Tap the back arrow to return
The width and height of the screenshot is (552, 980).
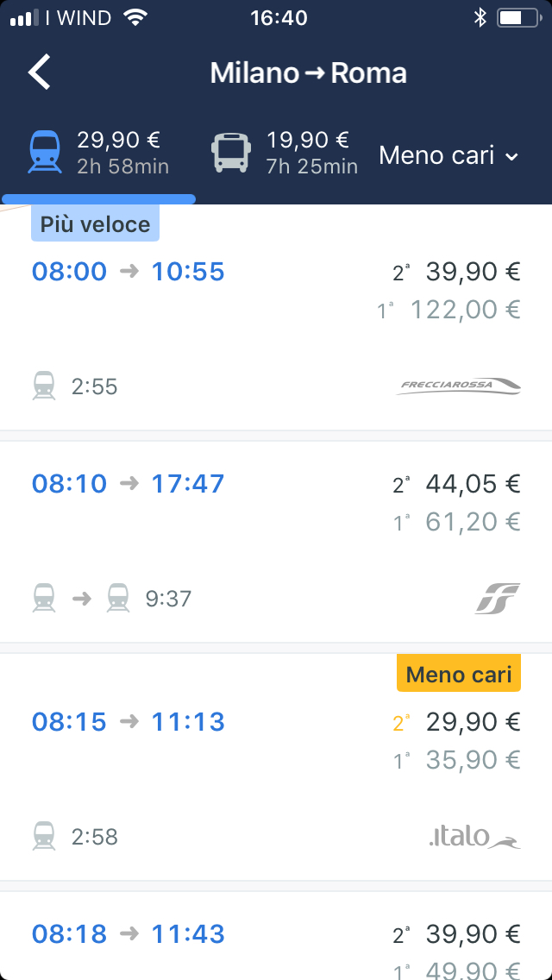coord(38,72)
